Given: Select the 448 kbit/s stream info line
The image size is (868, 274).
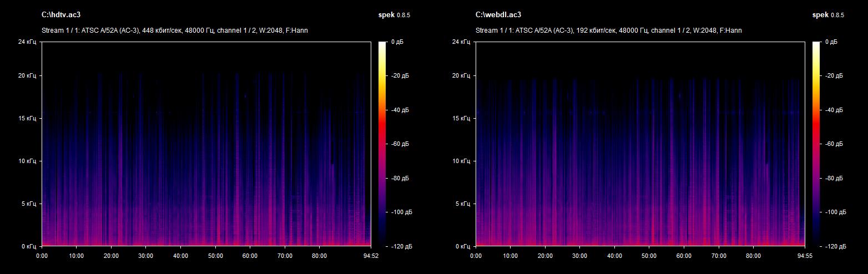Looking at the screenshot, I should [174, 31].
